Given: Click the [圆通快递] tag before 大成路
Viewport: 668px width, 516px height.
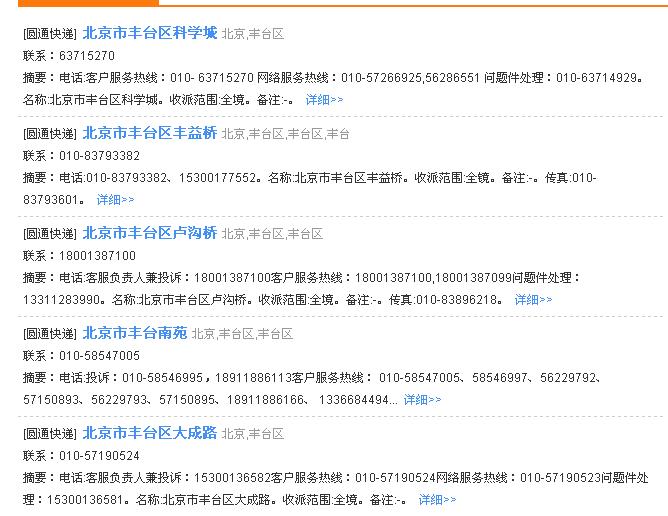Looking at the screenshot, I should (50, 434).
